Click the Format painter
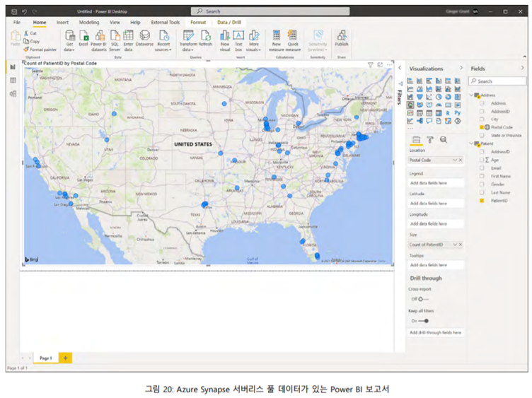Image resolution: width=532 pixels, height=398 pixels. pos(40,49)
